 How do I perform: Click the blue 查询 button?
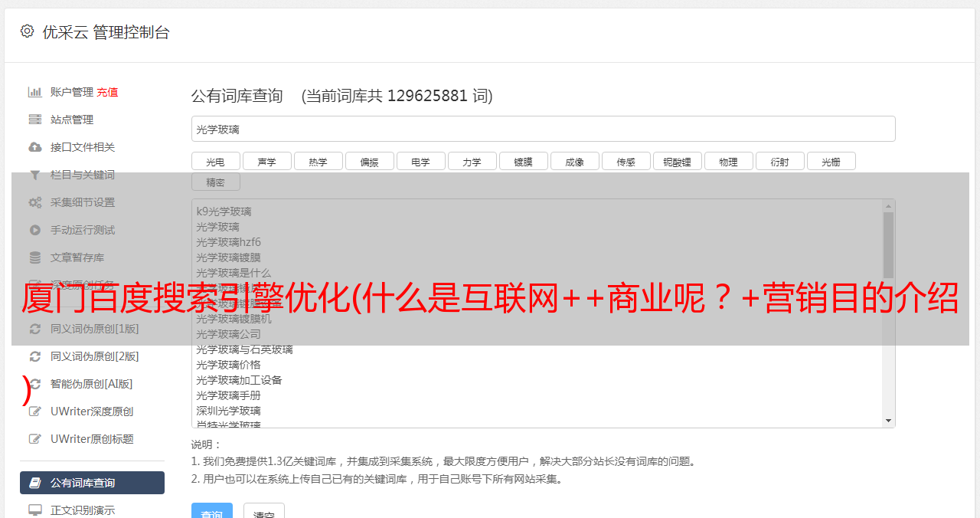click(x=212, y=511)
